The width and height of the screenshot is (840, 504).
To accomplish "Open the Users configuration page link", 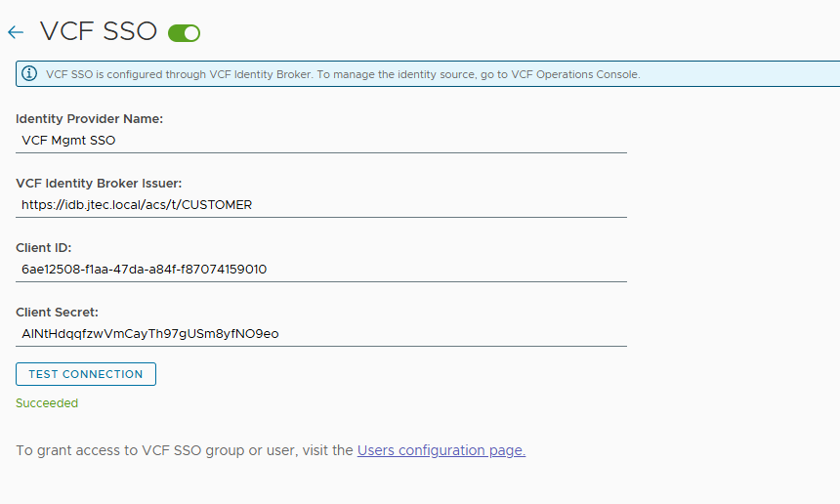I will tap(441, 450).
